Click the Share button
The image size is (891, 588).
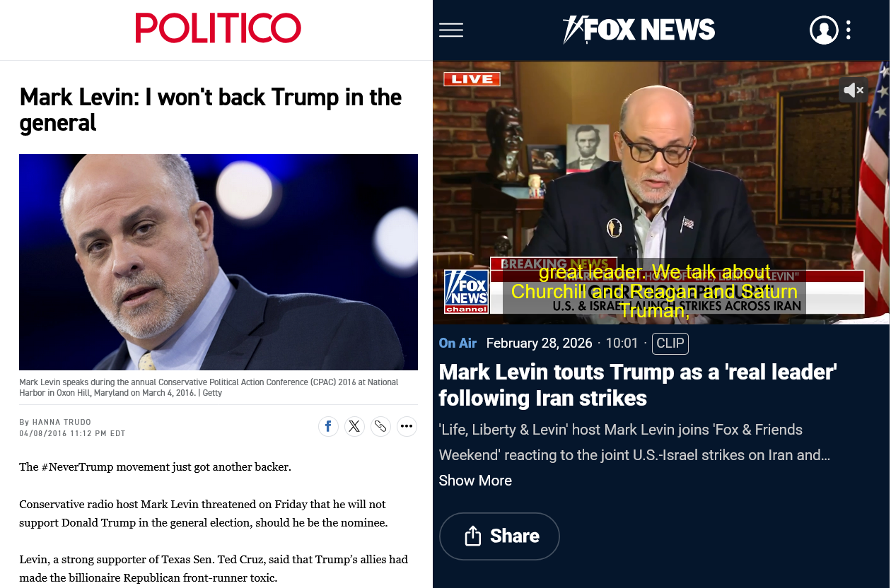pos(499,536)
